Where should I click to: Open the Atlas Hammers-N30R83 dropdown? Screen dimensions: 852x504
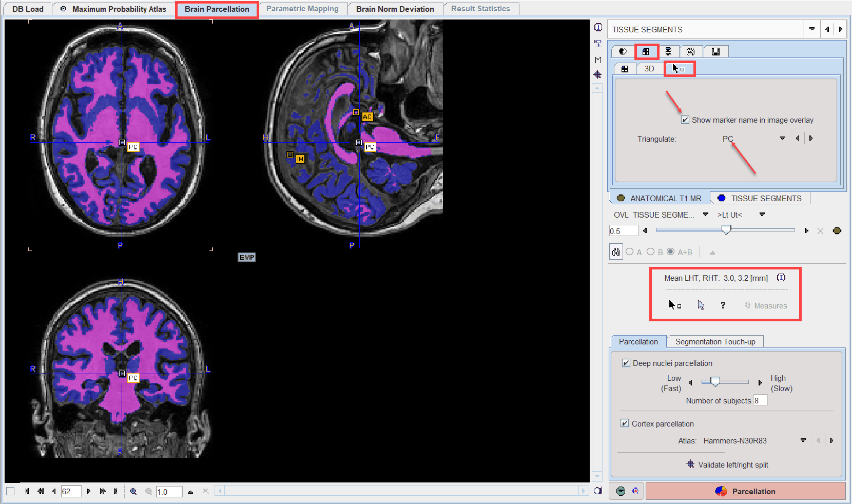[803, 440]
